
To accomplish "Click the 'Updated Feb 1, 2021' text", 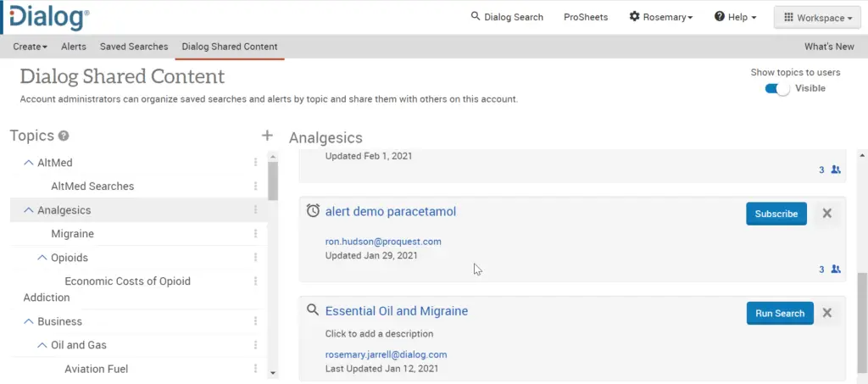I will pos(369,156).
